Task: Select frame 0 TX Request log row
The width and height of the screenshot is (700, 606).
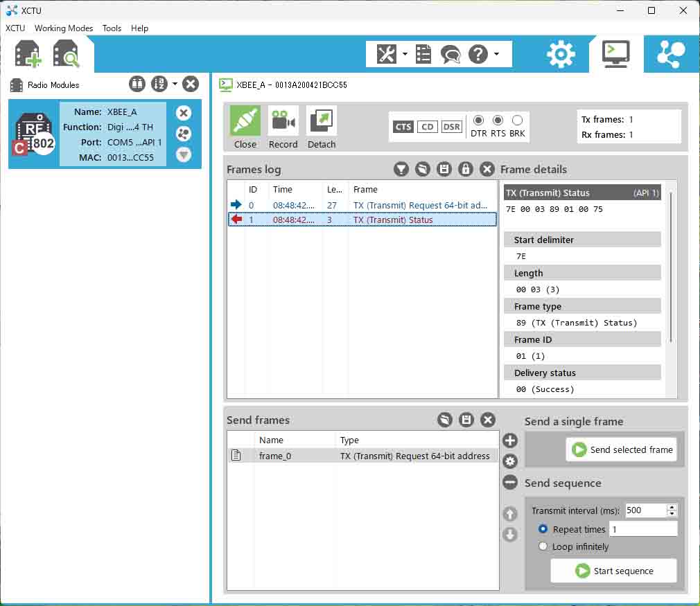Action: coord(362,205)
